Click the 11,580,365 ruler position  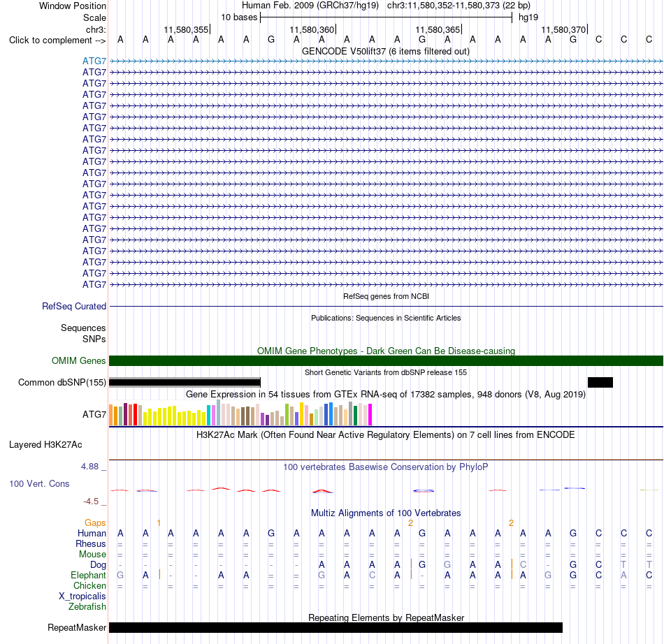click(x=438, y=29)
